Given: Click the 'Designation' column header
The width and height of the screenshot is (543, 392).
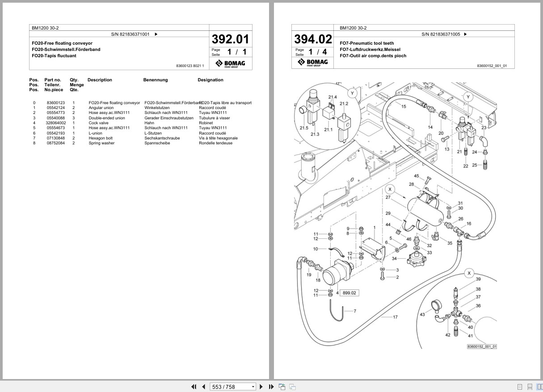Looking at the screenshot, I should 210,80.
